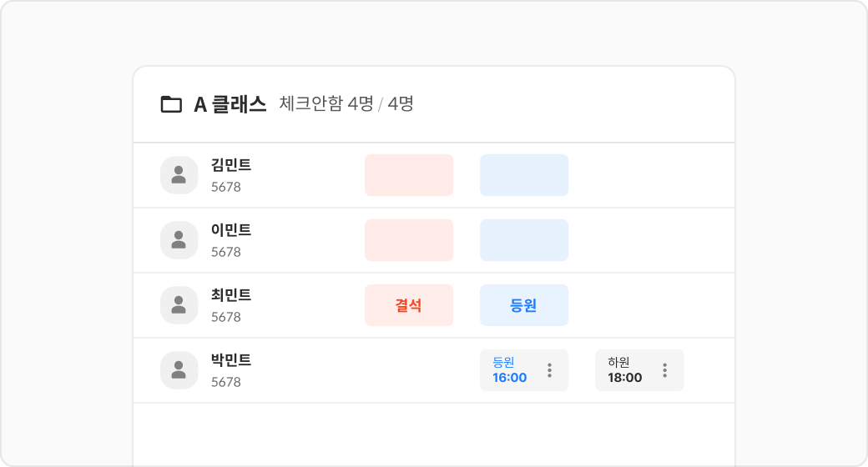Click the 체크안함 4명 / 4명 status text
Viewport: 868px width, 467px height.
pyautogui.click(x=346, y=104)
